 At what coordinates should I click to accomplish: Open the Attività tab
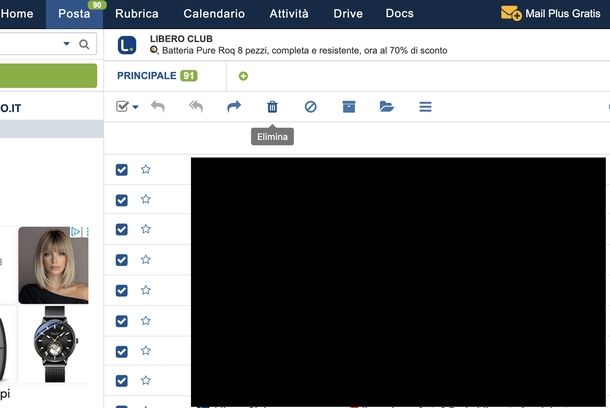289,14
